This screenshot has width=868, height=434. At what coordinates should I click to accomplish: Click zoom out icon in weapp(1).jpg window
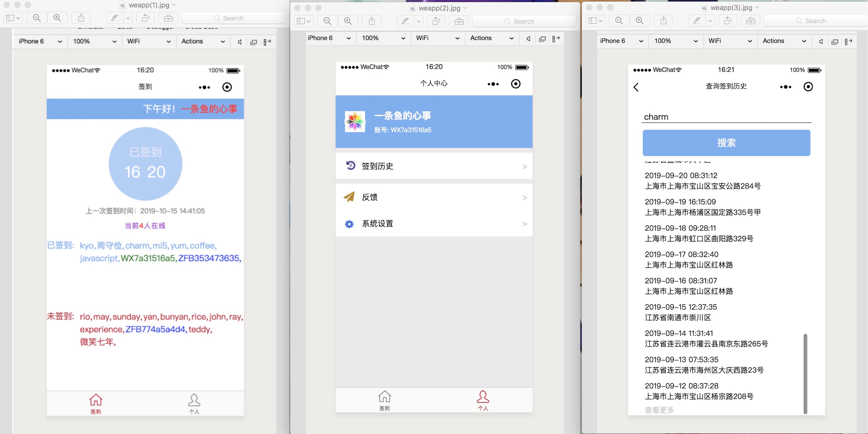click(x=37, y=18)
